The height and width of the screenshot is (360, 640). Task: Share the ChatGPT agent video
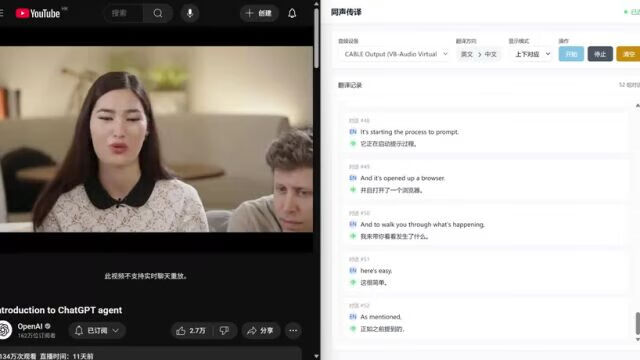tap(260, 331)
